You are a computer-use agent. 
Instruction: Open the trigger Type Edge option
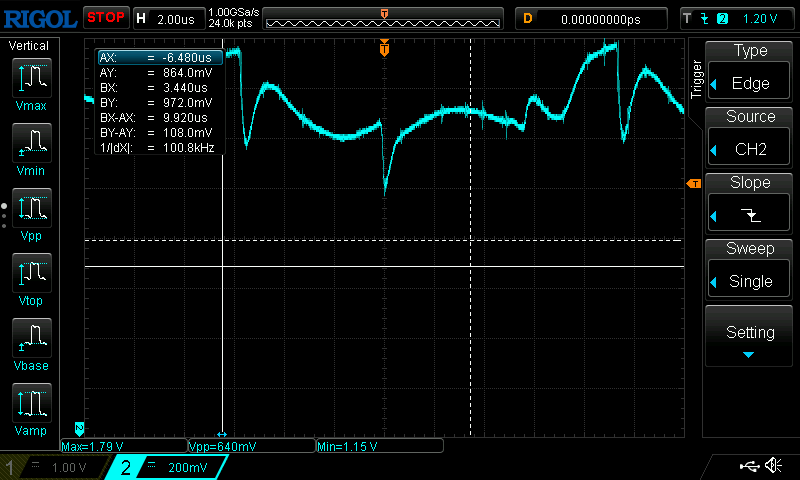point(749,83)
